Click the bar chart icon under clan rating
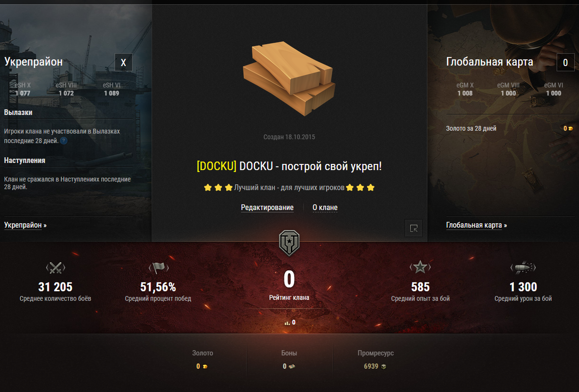Image resolution: width=579 pixels, height=392 pixels. [x=287, y=323]
